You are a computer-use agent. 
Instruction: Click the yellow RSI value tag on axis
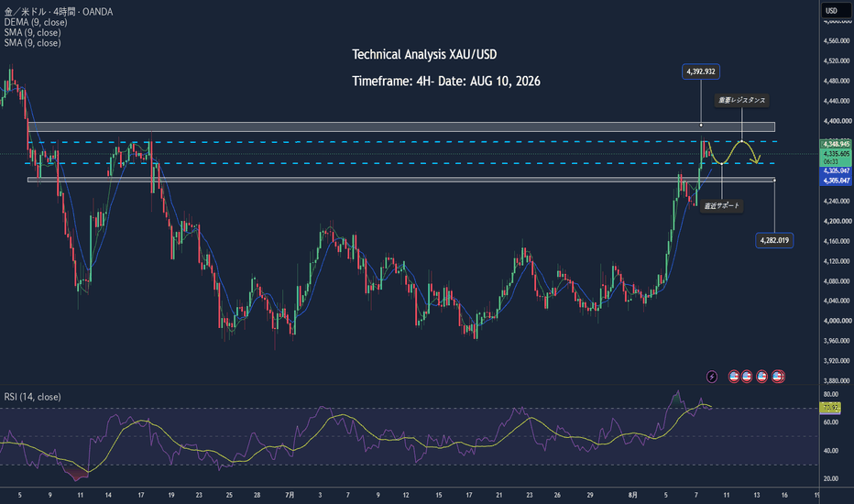pyautogui.click(x=830, y=407)
